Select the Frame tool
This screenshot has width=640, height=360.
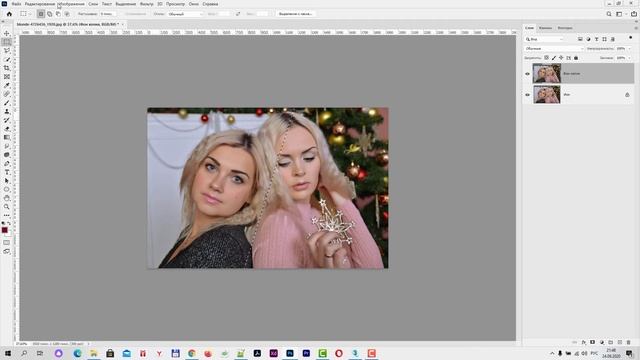pyautogui.click(x=7, y=77)
